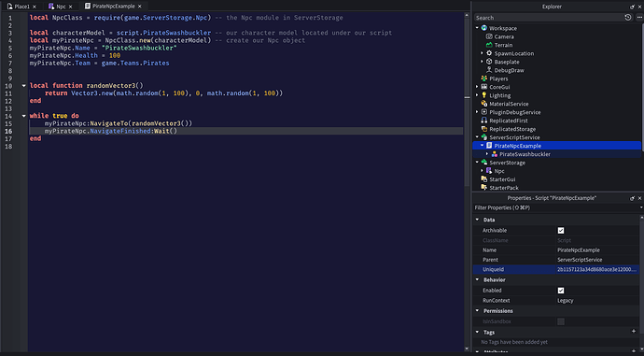Expand the SpawnLocation node
This screenshot has height=356, width=644.
click(x=483, y=53)
